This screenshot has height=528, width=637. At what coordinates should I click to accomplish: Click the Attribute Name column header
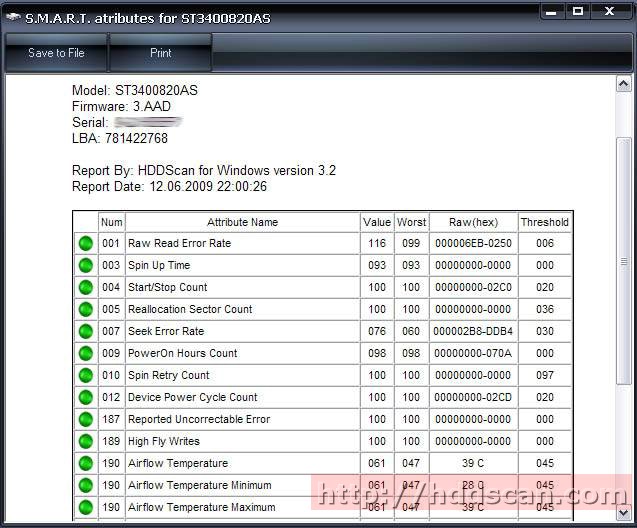[x=242, y=222]
